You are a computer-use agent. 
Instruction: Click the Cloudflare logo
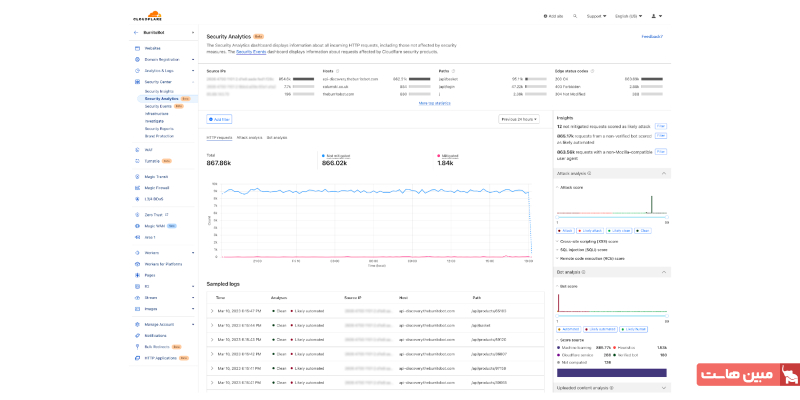pos(147,16)
